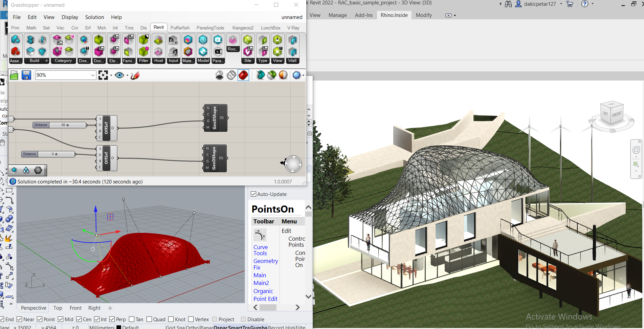Toggle the Mid osnap checkbox

point(61,319)
